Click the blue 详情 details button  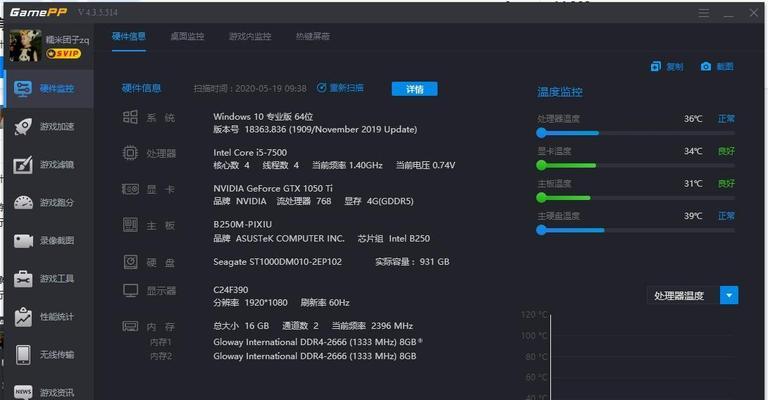click(414, 89)
